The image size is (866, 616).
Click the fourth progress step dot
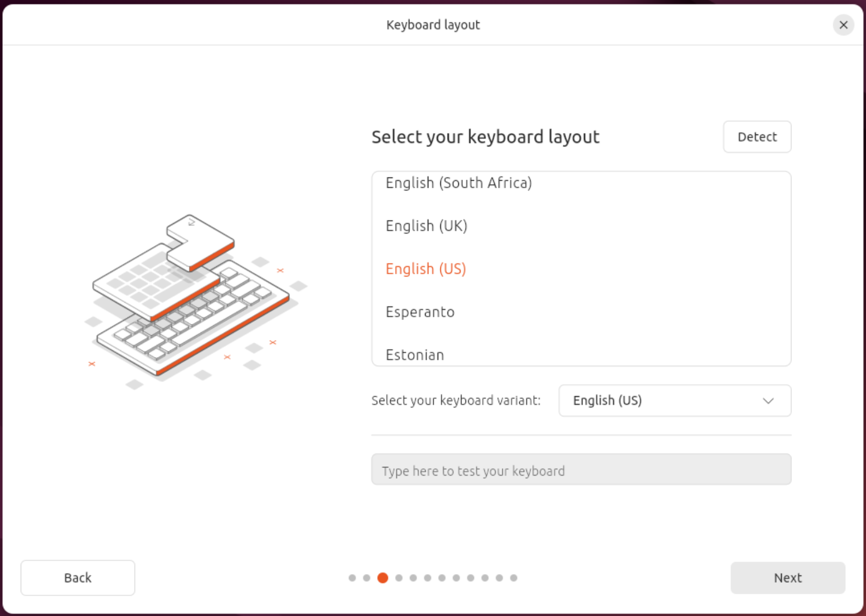click(399, 578)
